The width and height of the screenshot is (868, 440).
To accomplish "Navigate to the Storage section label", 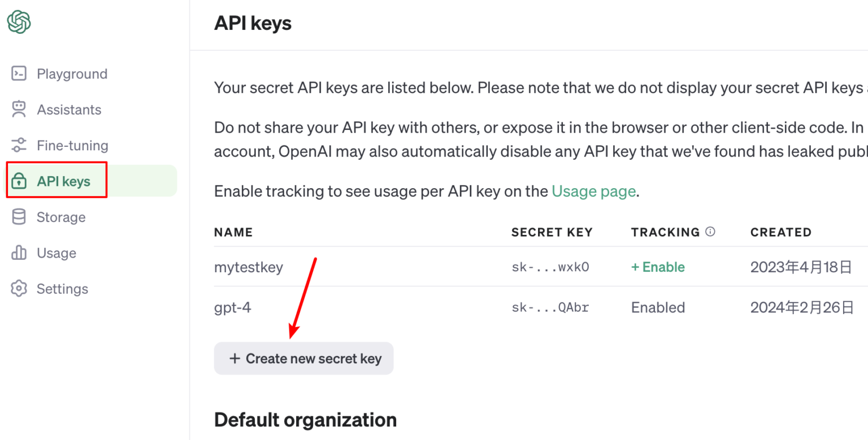I will [61, 217].
